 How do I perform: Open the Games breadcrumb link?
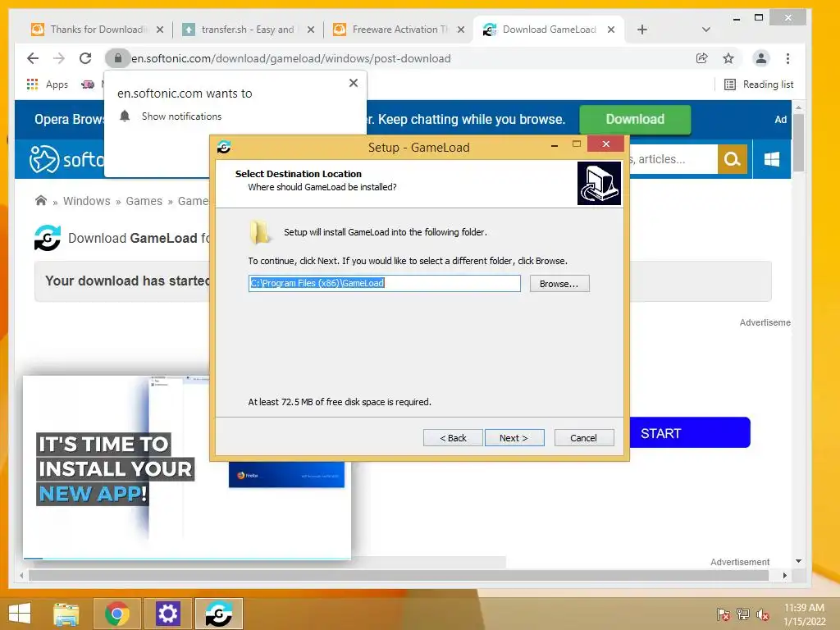(144, 201)
